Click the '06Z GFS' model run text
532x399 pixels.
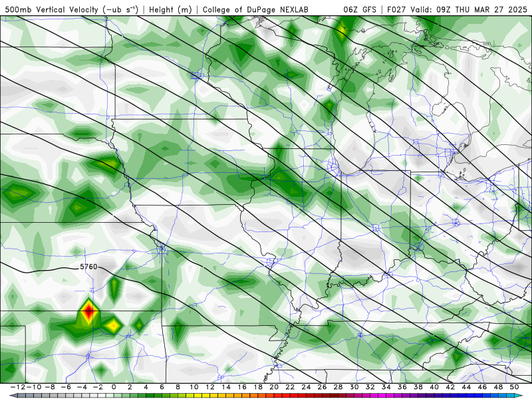360,10
